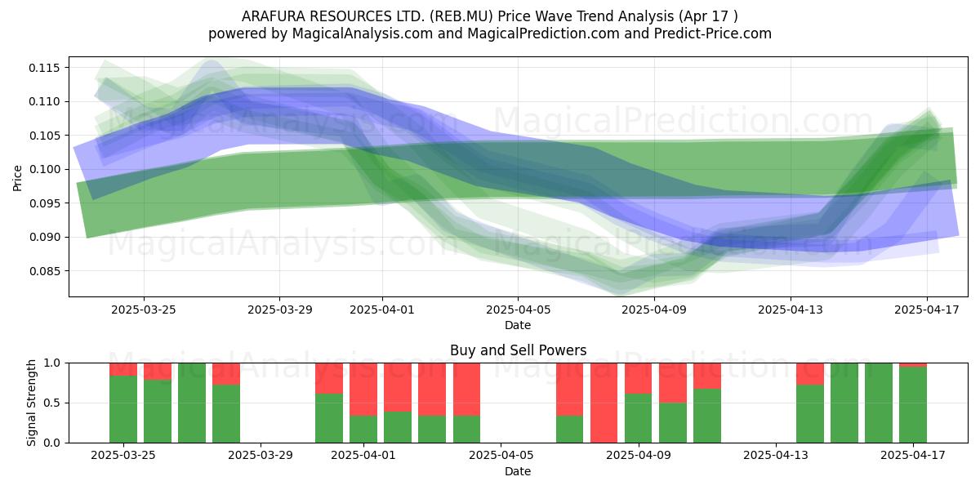
Task: Select the 0.100 price axis tick
Action: tap(46, 169)
